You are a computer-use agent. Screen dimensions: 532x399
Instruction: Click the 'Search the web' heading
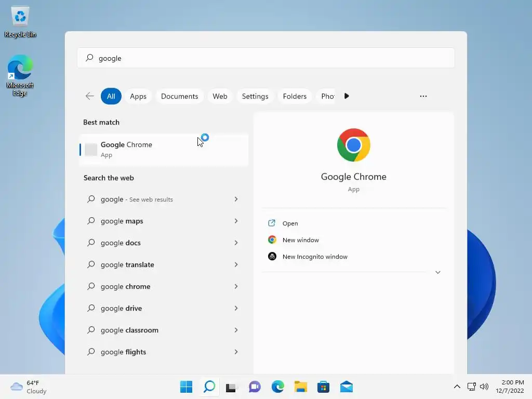[x=109, y=178]
